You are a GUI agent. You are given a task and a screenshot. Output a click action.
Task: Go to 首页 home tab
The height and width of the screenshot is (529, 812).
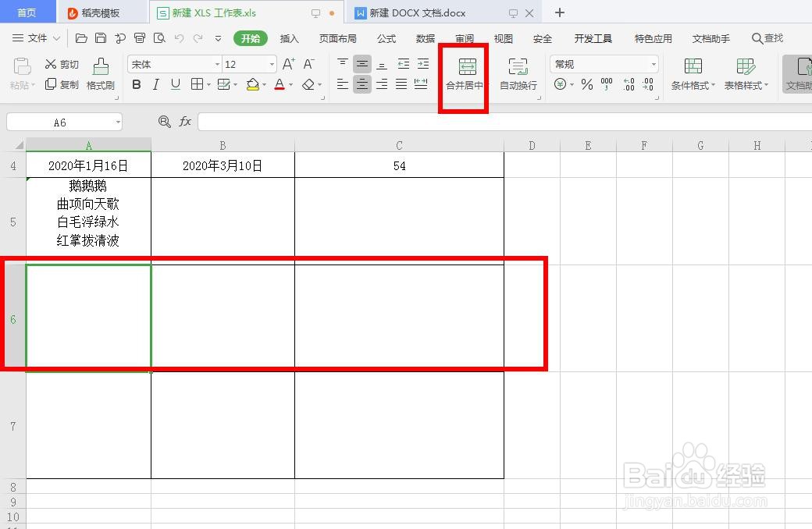27,12
